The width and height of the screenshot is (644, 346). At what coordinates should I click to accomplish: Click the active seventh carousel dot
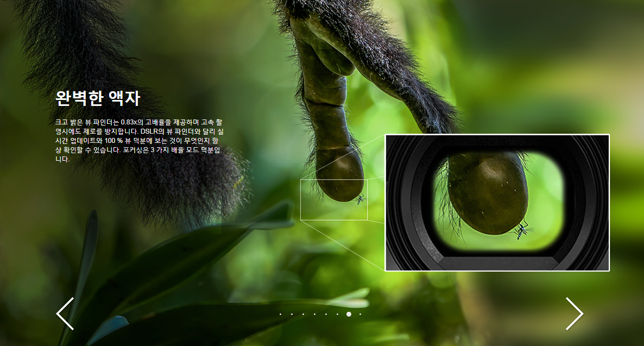coord(349,314)
